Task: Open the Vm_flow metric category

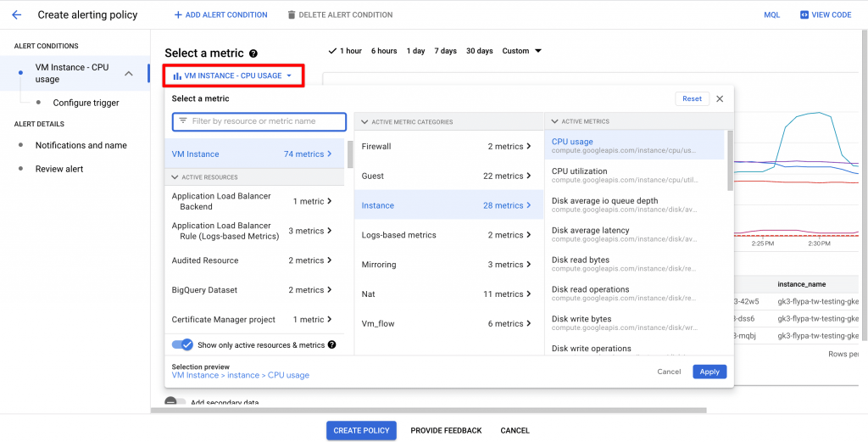Action: click(448, 323)
